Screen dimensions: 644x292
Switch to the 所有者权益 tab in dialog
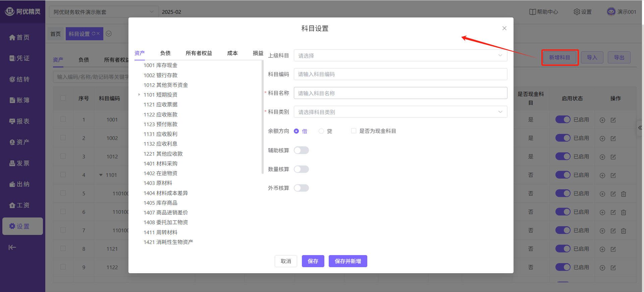pyautogui.click(x=199, y=53)
